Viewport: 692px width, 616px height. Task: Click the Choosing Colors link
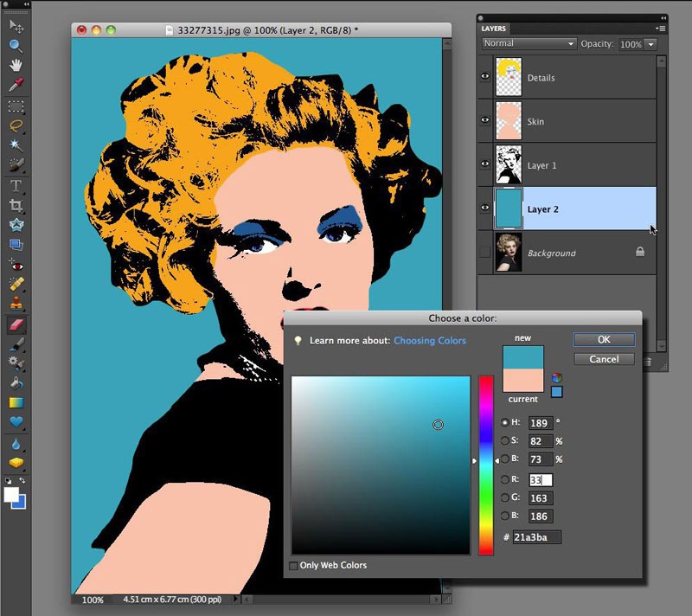(430, 341)
